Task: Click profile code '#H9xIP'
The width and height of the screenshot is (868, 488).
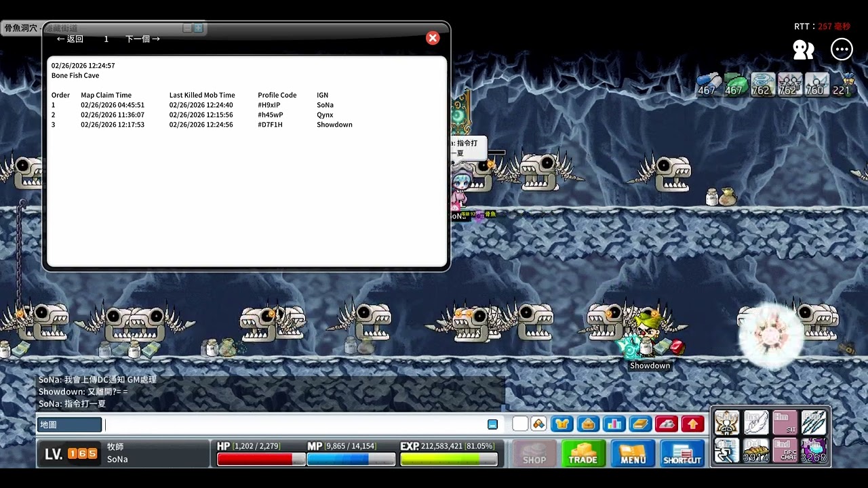Action: [x=269, y=105]
